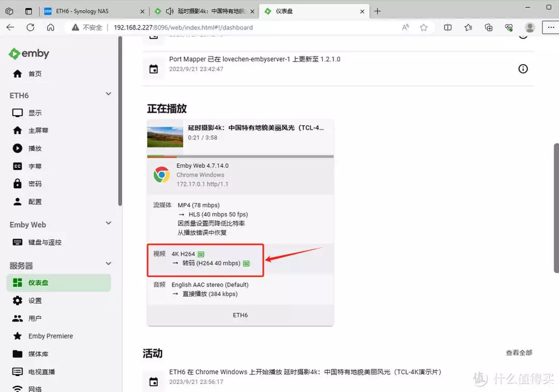Open the tab actions menu icon
Screen dimensions: 559x392
(x=28, y=11)
